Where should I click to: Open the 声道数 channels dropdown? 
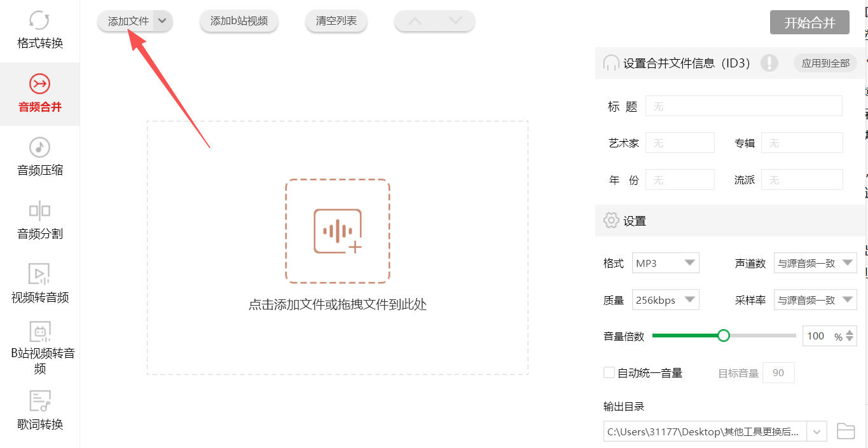[x=815, y=263]
